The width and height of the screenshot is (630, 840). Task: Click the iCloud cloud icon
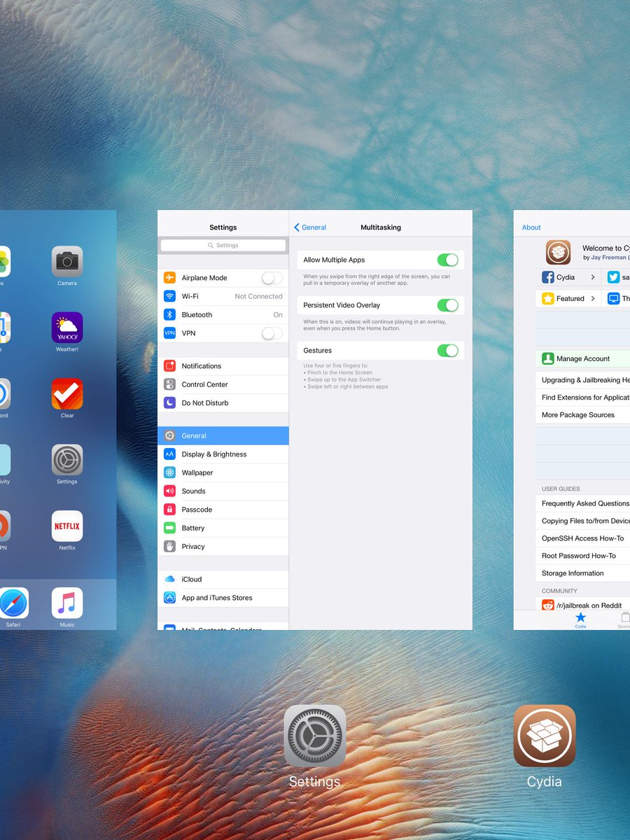[x=169, y=580]
